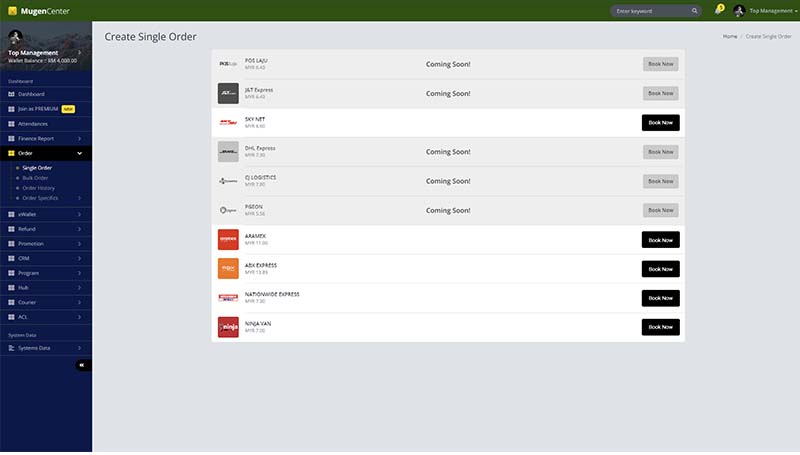Viewport: 800px width, 455px height.
Task: Open the Dashboard sidebar item
Action: click(x=31, y=94)
